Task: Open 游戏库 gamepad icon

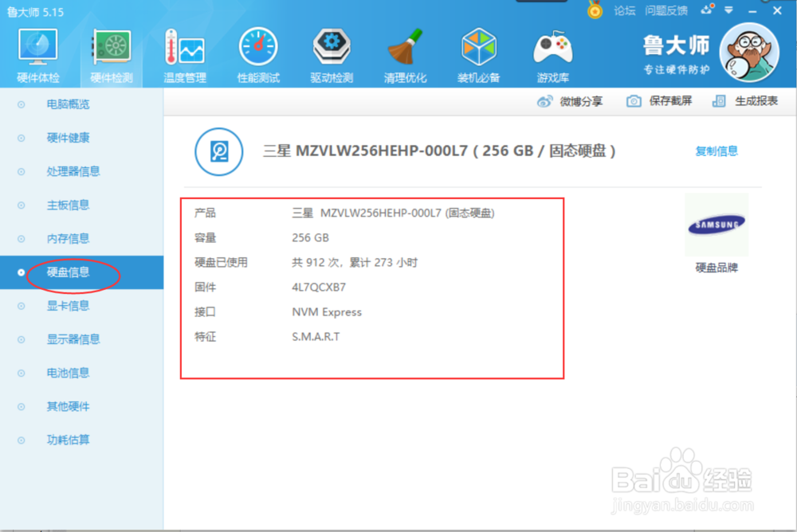Action: point(552,48)
